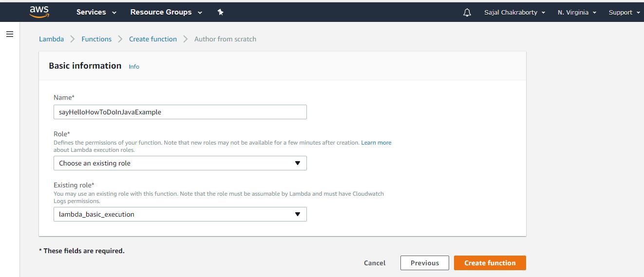Expand the Support dropdown
The image size is (644, 277).
pyautogui.click(x=623, y=13)
